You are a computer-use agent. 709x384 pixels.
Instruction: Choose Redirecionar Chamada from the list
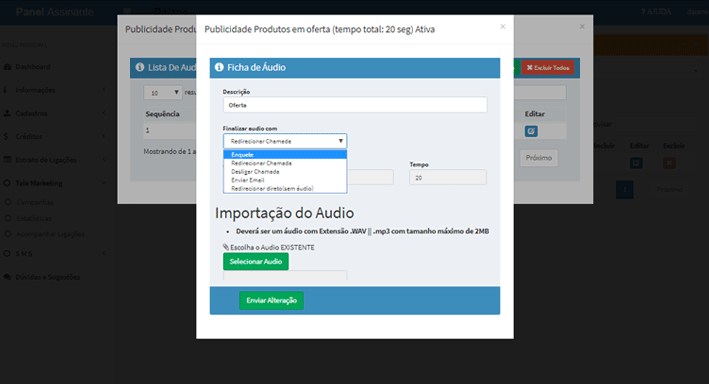point(285,163)
